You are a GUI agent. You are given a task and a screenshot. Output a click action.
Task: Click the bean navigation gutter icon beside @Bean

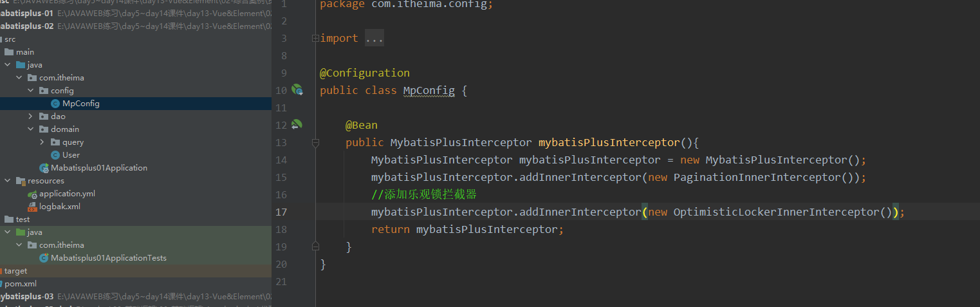click(297, 124)
